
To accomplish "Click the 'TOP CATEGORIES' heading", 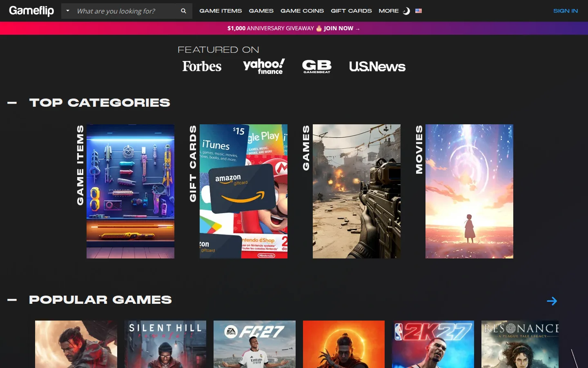I will [100, 103].
